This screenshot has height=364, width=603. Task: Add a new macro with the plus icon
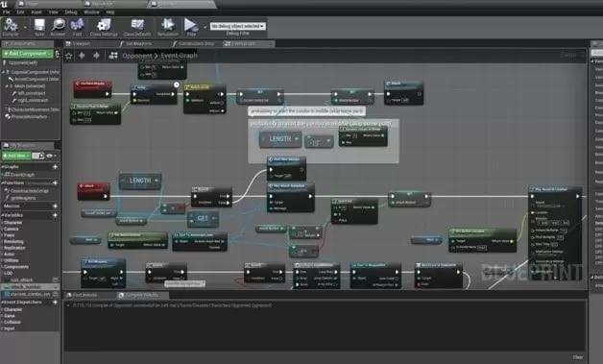coord(55,206)
